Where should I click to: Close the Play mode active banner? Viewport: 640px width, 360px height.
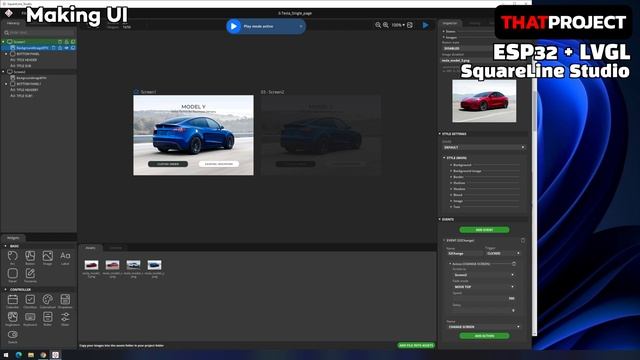click(x=301, y=26)
